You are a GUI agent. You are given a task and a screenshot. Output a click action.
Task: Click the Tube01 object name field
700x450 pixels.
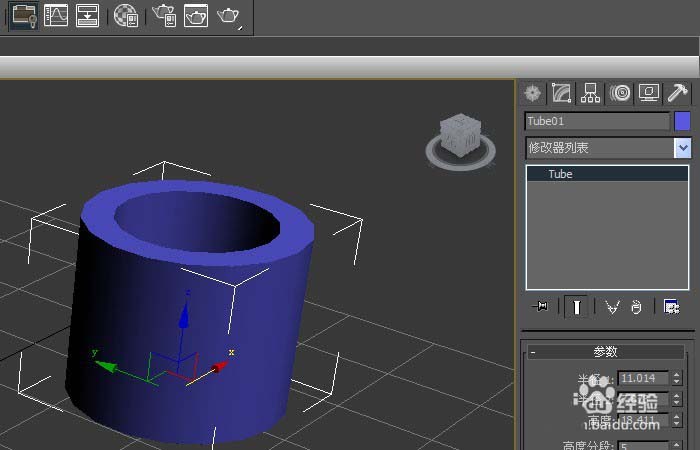(x=597, y=121)
